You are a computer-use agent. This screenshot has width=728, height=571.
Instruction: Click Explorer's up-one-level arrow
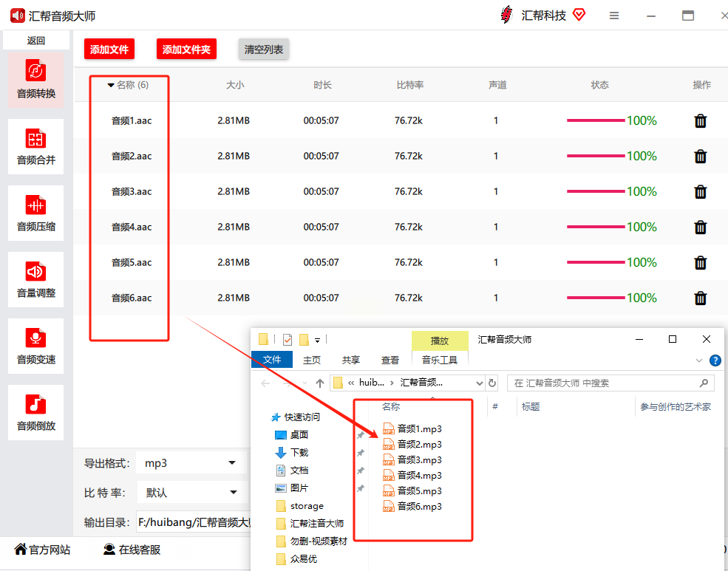(319, 383)
